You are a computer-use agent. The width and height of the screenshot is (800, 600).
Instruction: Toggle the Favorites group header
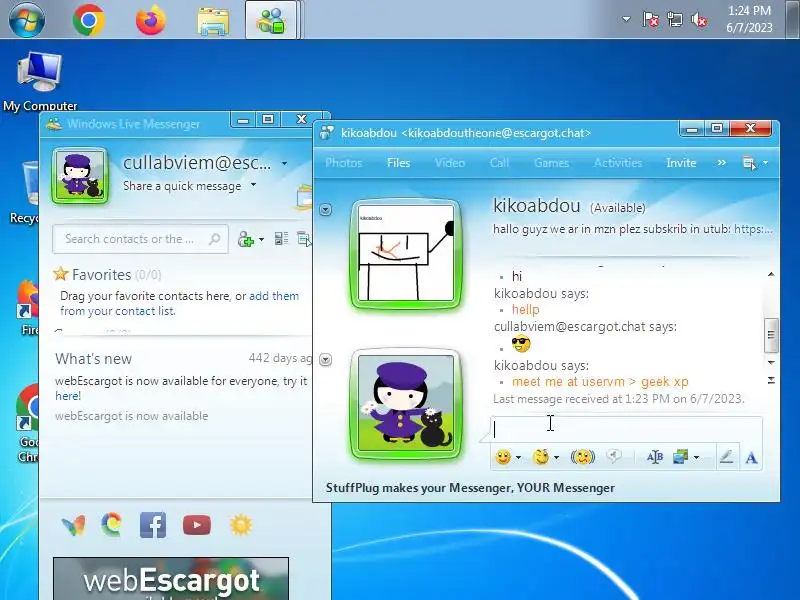tap(107, 275)
